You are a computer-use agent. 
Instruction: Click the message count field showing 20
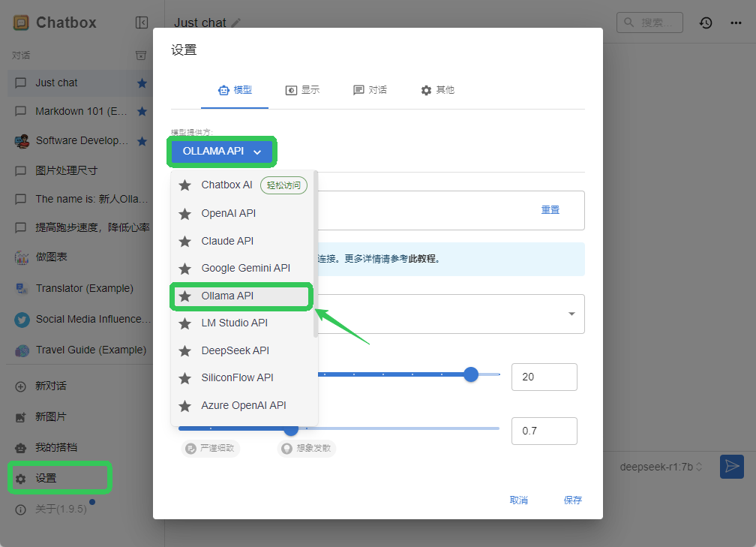[544, 377]
